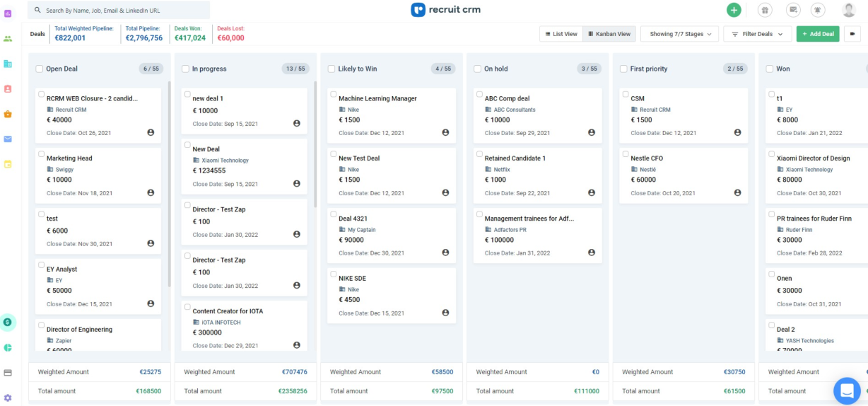This screenshot has height=406, width=868.
Task: Click the In progress total amount €2358256
Action: pyautogui.click(x=292, y=391)
